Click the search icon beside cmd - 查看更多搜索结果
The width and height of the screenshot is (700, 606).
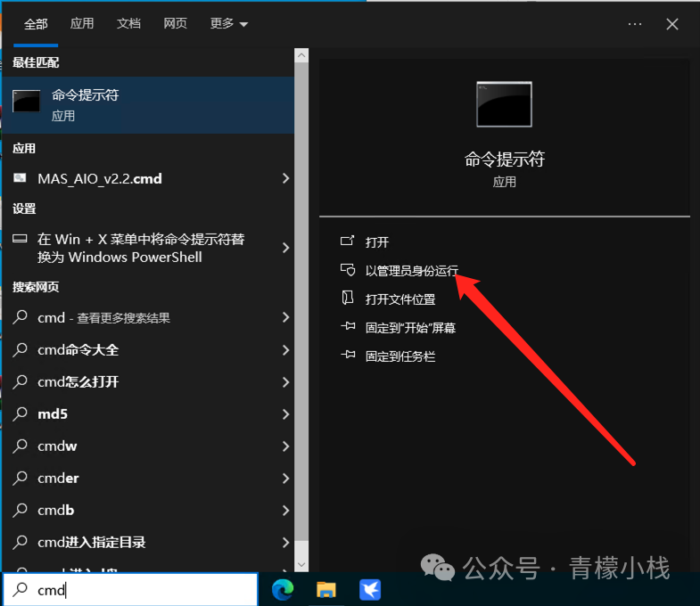pyautogui.click(x=20, y=317)
